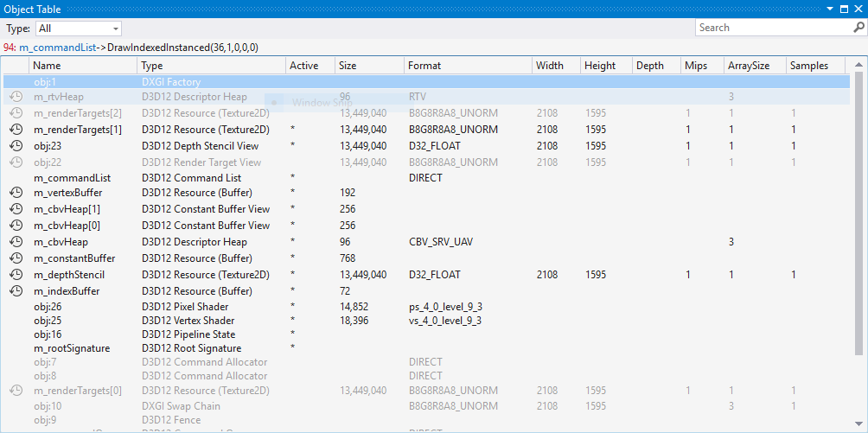The width and height of the screenshot is (868, 433).
Task: Click history clock icon for m_cbvHeap[1]
Action: (16, 209)
